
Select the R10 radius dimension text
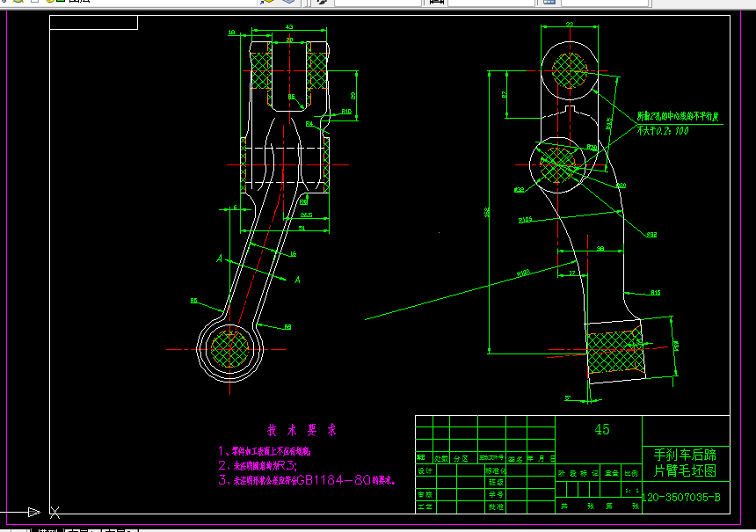coord(346,112)
